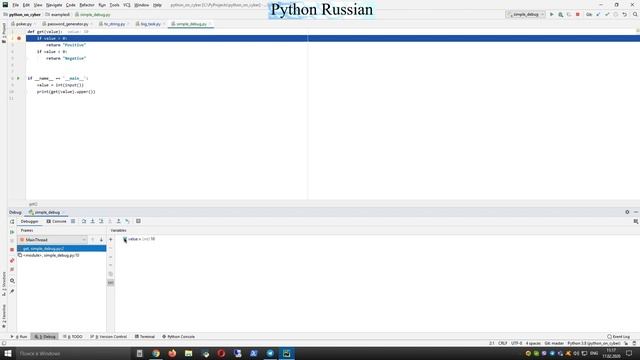Image resolution: width=640 pixels, height=360 pixels.
Task: Click the Git: master branch in the status bar
Action: (554, 343)
